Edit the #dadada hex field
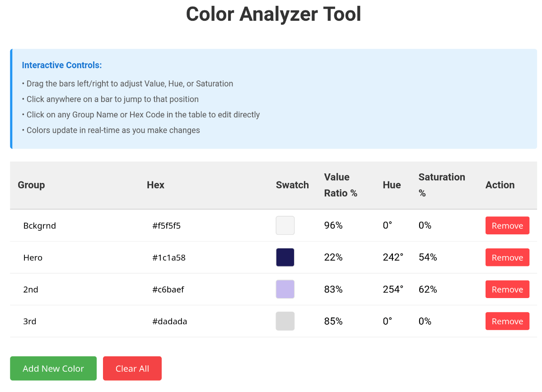Screen dimensions: 542x392 click(170, 322)
